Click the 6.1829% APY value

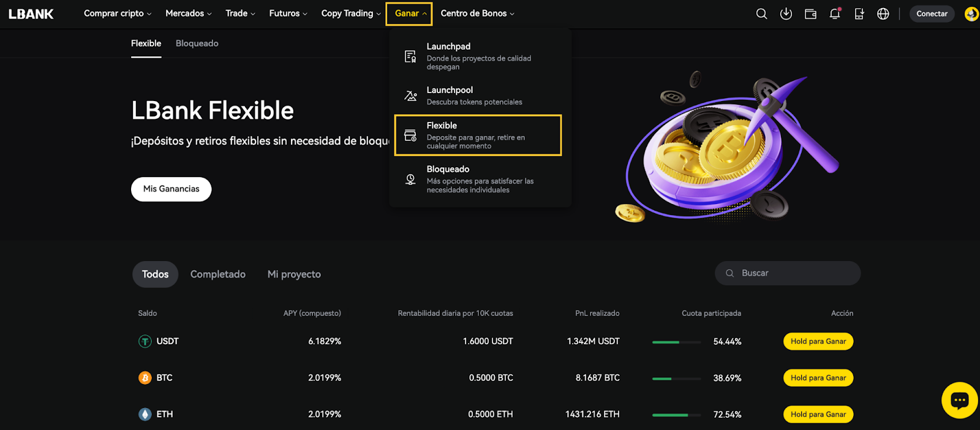[x=325, y=341]
